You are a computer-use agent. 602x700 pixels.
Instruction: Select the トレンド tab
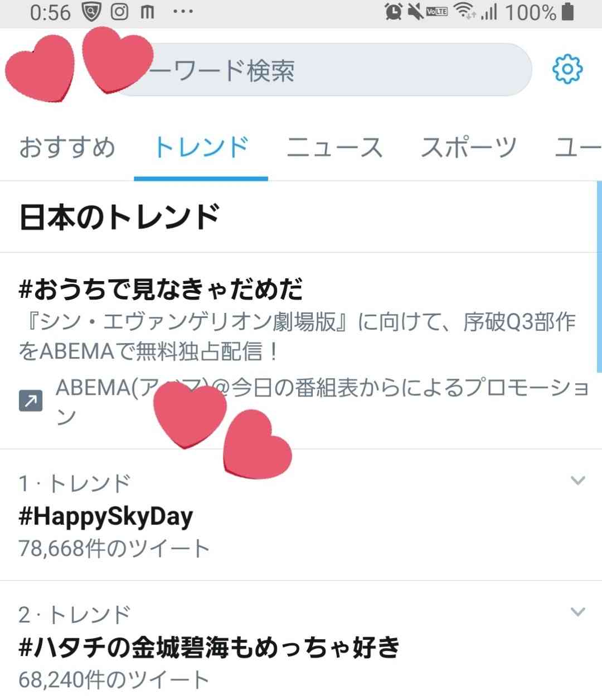coord(201,148)
